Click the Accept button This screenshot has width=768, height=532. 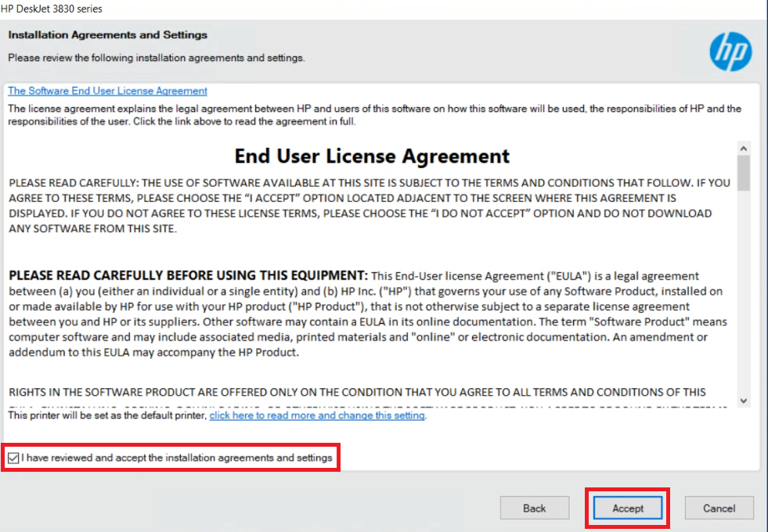(627, 508)
